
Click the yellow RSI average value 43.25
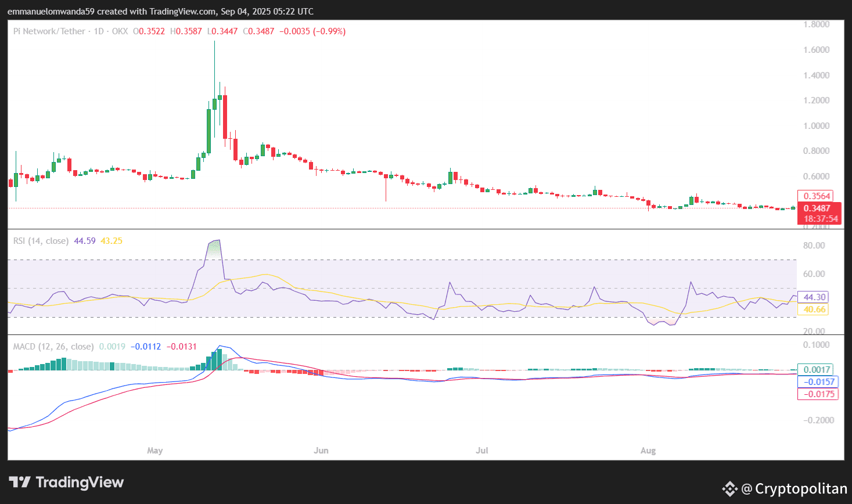pos(112,241)
